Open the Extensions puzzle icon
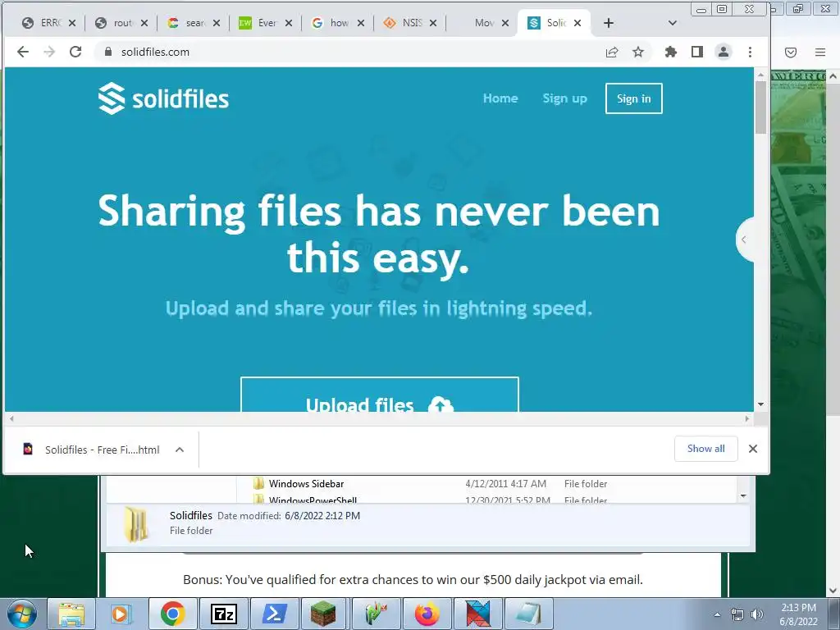840x630 pixels. tap(671, 52)
